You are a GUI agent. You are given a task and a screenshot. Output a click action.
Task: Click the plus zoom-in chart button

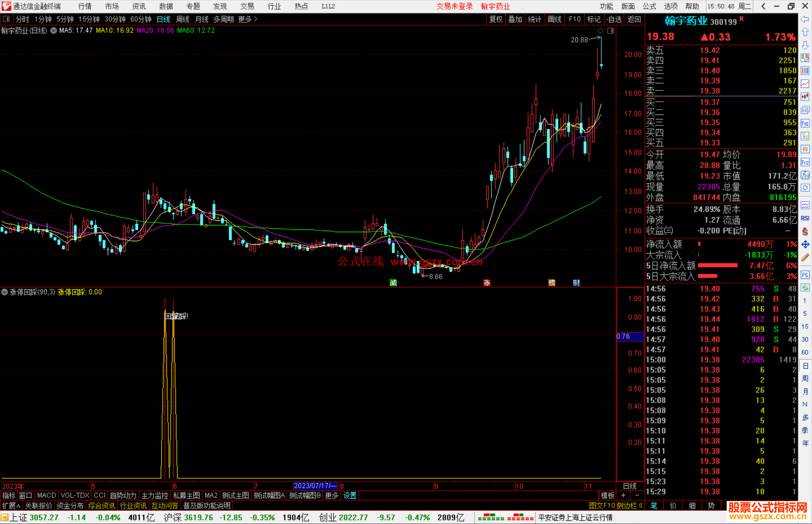click(623, 495)
